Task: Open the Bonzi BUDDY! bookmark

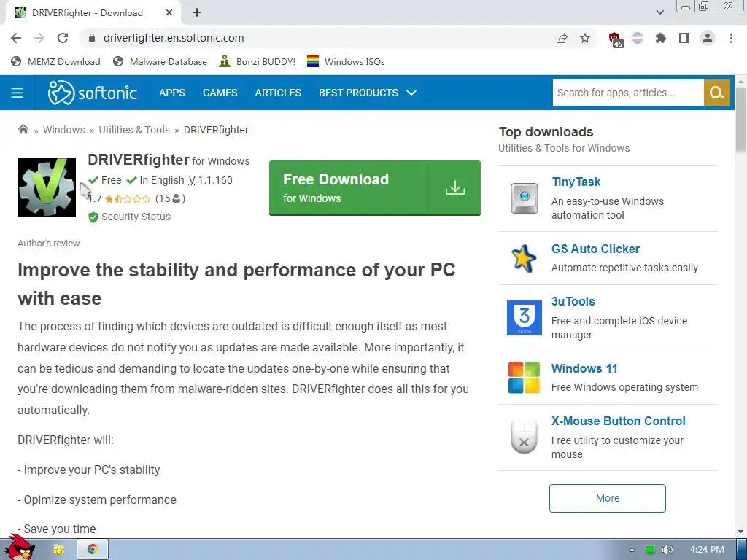Action: click(258, 61)
